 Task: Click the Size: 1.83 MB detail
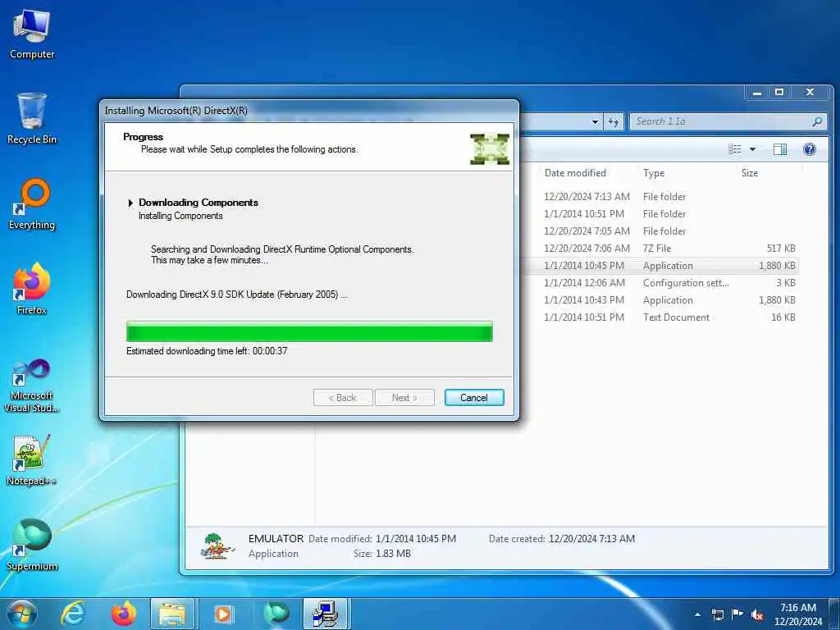(382, 554)
